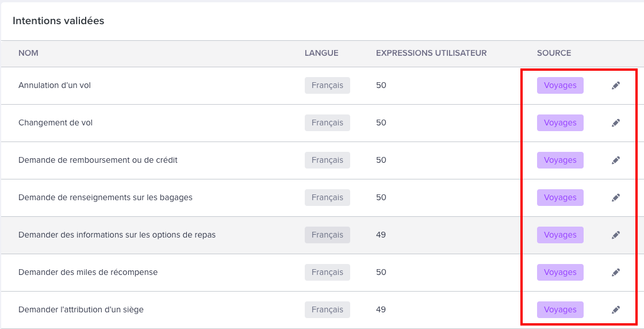Click pencil for "Demander des miles de récompense"
The image size is (644, 329).
click(x=616, y=273)
